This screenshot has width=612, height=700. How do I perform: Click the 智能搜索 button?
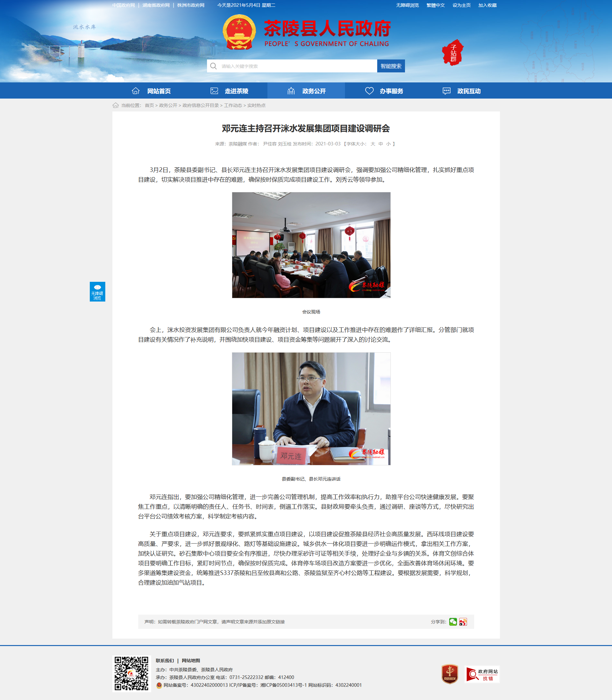(x=391, y=66)
